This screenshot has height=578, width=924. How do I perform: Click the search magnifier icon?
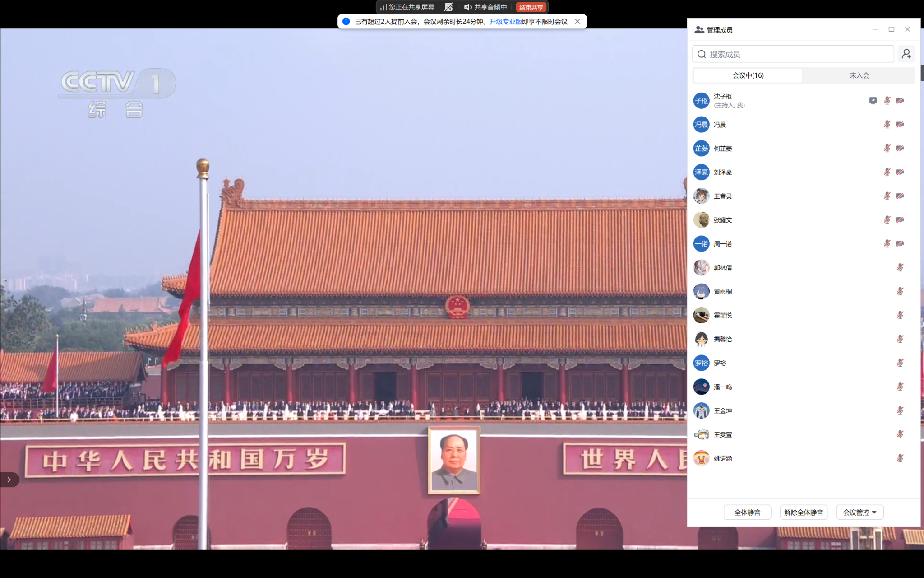[702, 54]
